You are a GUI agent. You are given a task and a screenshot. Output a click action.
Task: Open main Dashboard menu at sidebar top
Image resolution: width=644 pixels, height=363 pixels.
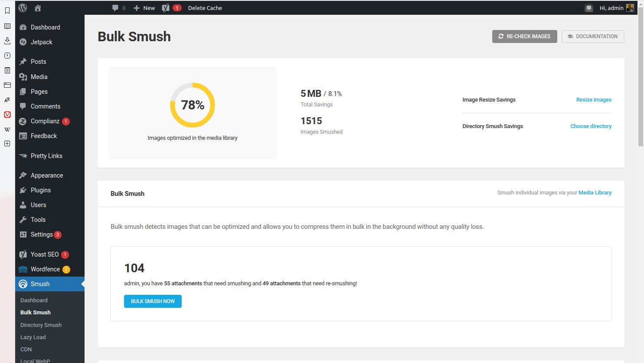tap(50, 27)
